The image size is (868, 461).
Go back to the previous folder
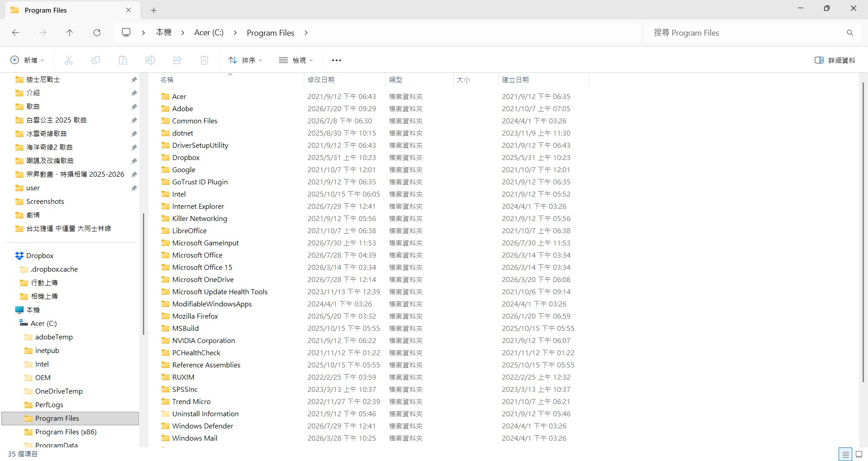click(x=15, y=33)
